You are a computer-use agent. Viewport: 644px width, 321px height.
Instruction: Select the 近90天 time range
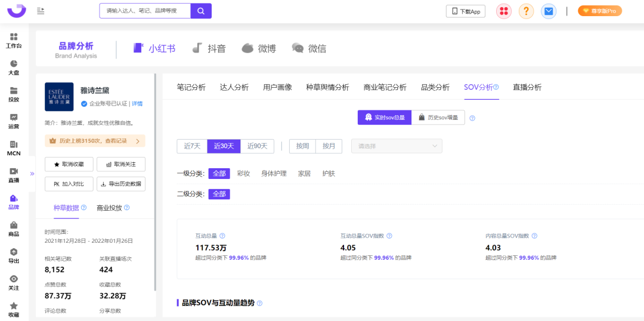click(257, 146)
